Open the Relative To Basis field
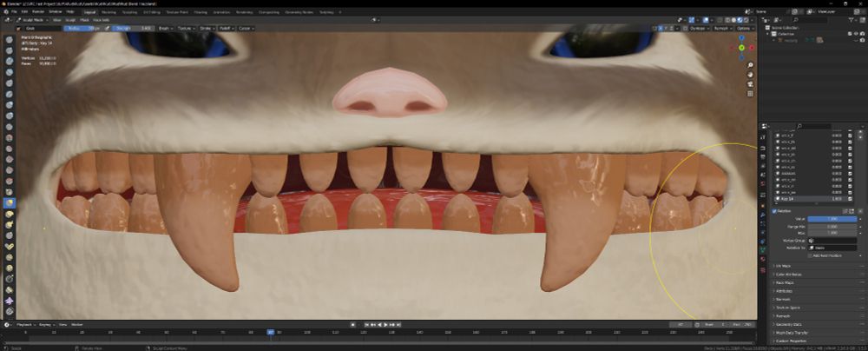This screenshot has height=351, width=868. click(x=832, y=248)
